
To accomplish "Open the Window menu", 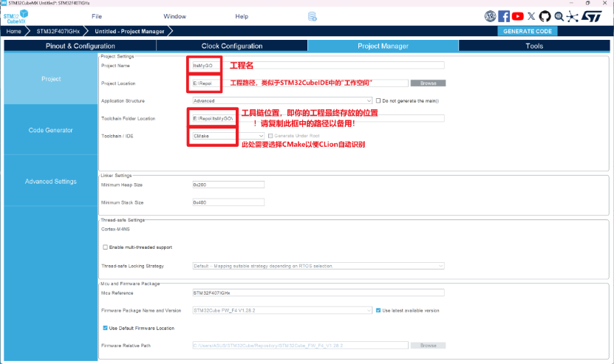I will coord(174,16).
